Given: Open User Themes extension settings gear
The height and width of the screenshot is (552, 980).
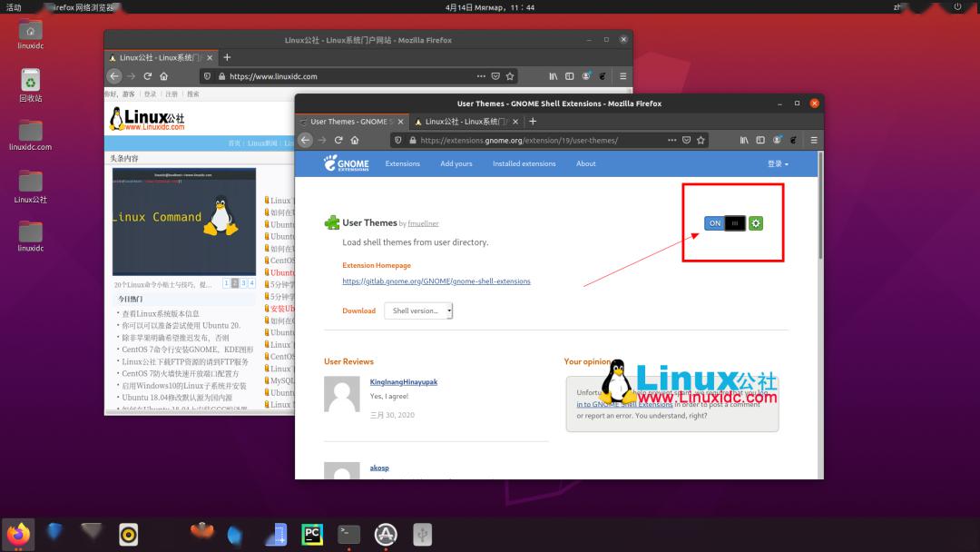Looking at the screenshot, I should [x=756, y=223].
